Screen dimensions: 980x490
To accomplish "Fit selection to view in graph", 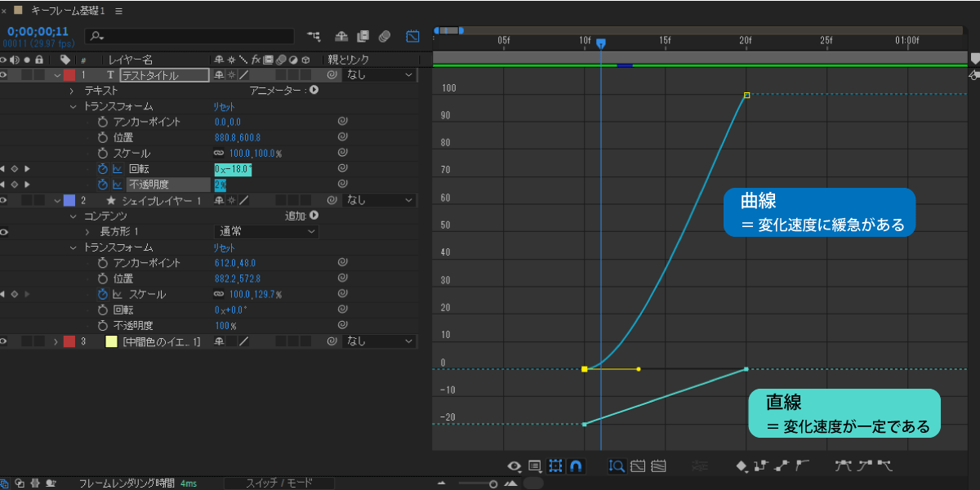I will (638, 466).
